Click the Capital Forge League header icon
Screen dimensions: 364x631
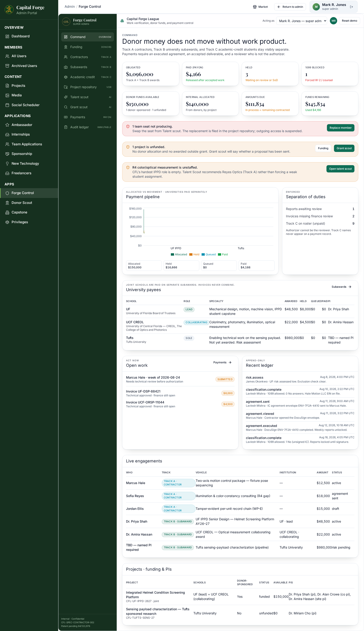point(122,21)
